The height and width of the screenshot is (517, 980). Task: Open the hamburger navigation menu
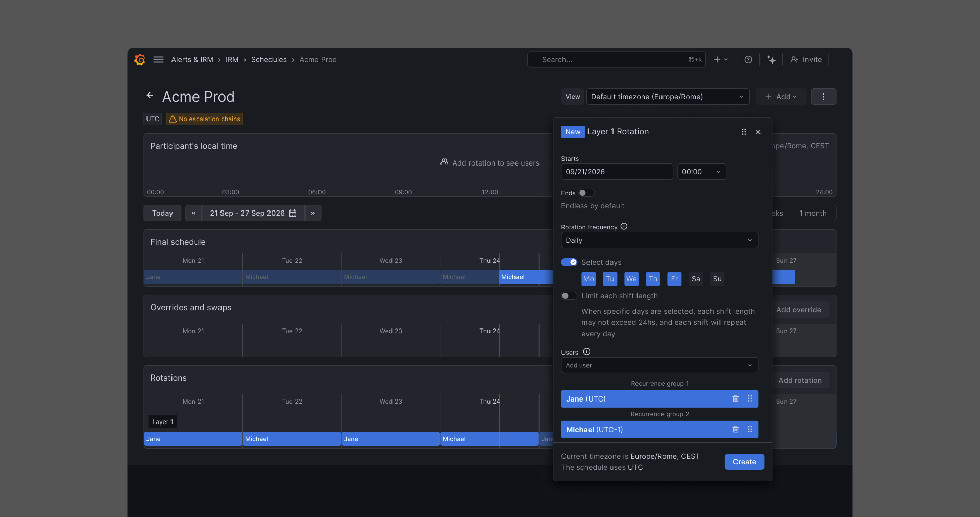pyautogui.click(x=159, y=60)
